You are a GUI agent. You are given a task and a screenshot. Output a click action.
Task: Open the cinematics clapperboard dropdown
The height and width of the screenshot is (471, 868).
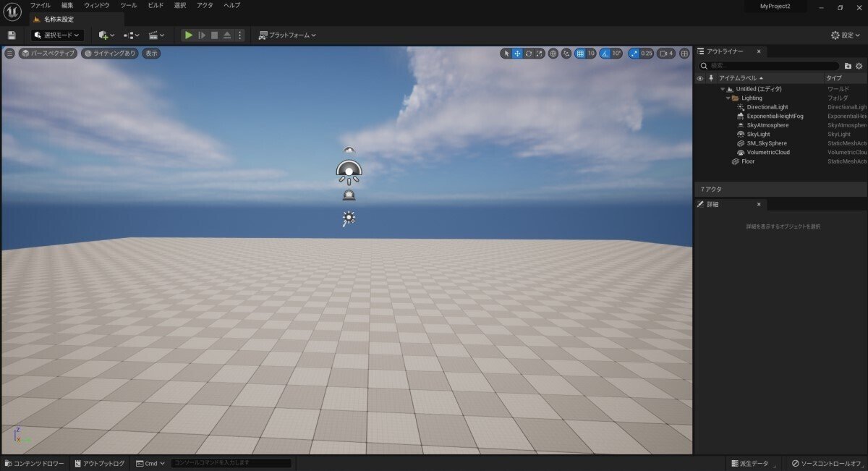[156, 35]
